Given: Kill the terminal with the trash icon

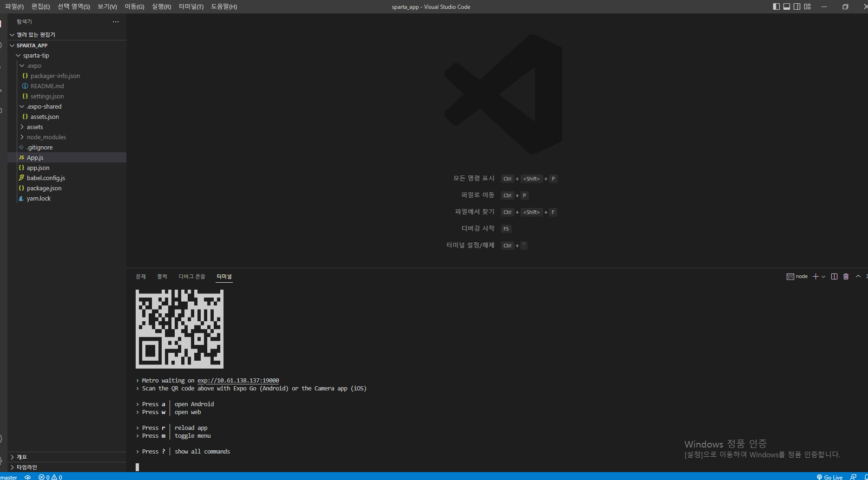Looking at the screenshot, I should [x=846, y=277].
